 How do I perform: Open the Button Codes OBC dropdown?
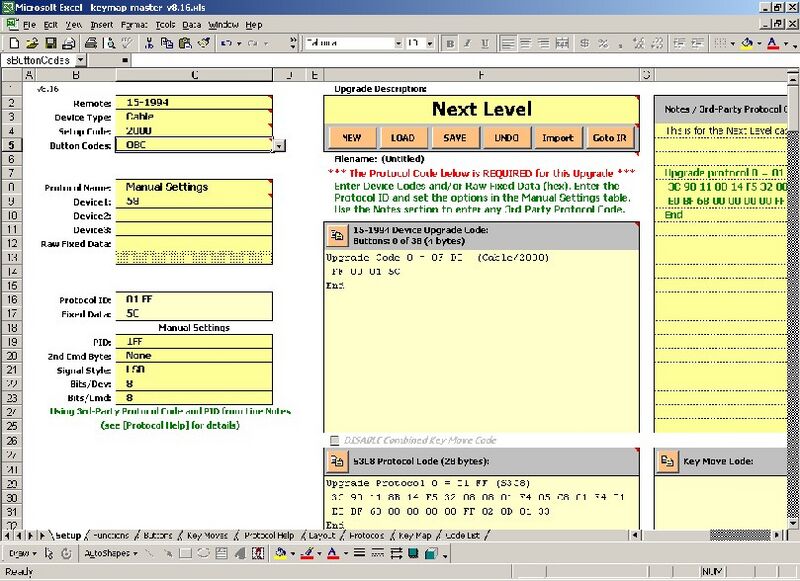(279, 146)
